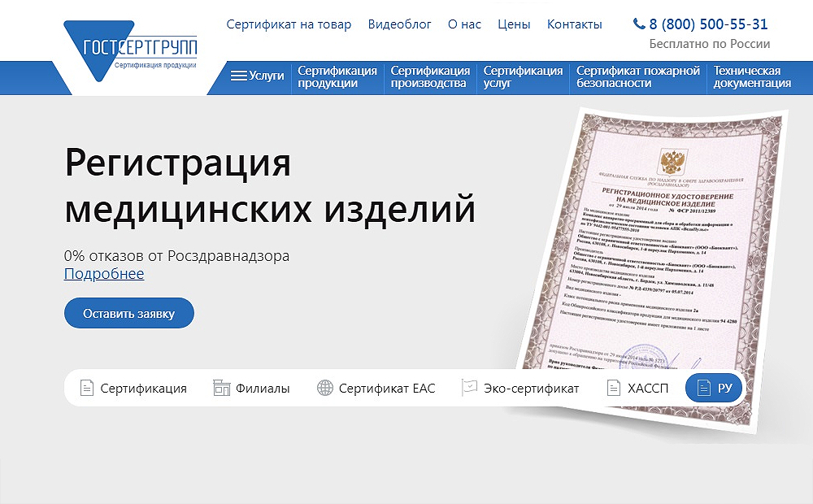Open Техническая документация menu item
813x504 pixels.
(x=752, y=76)
